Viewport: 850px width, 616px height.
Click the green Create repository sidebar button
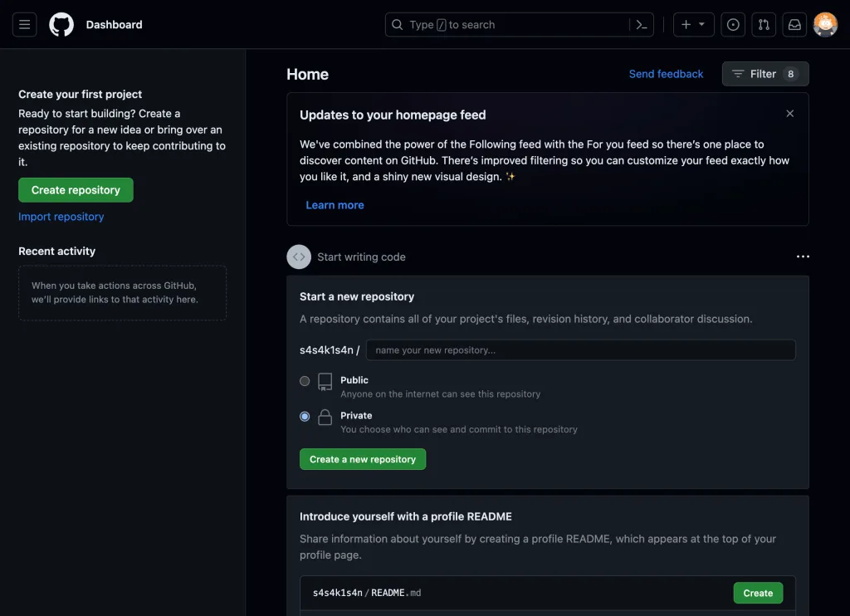pos(76,190)
